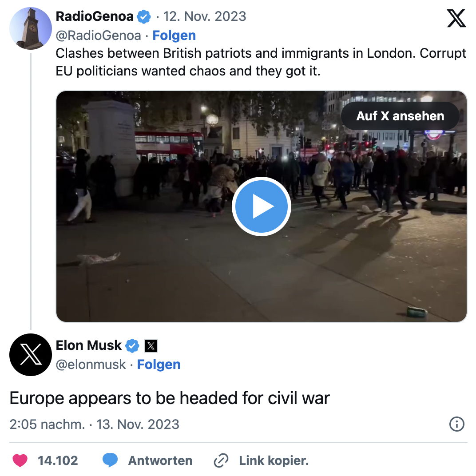Click the reply speech bubble icon
The image size is (476, 476).
point(110,460)
